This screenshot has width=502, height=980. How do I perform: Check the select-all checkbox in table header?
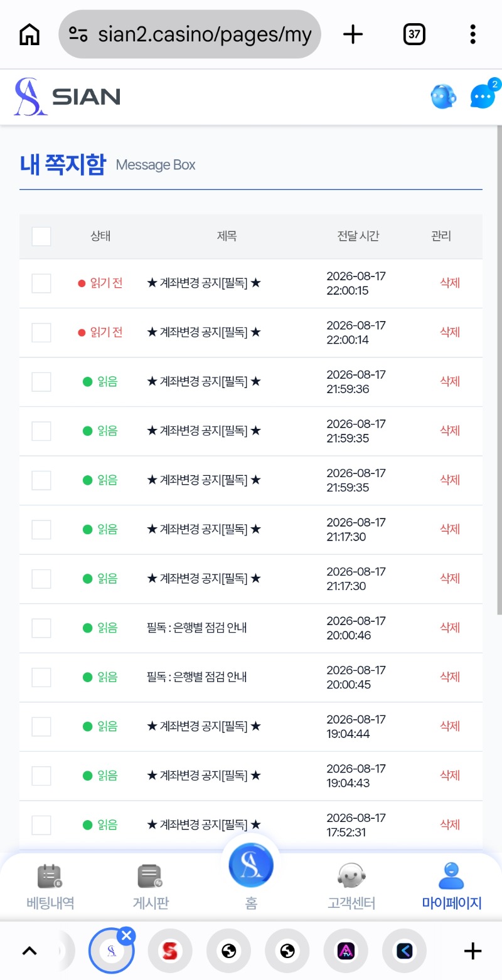[41, 236]
